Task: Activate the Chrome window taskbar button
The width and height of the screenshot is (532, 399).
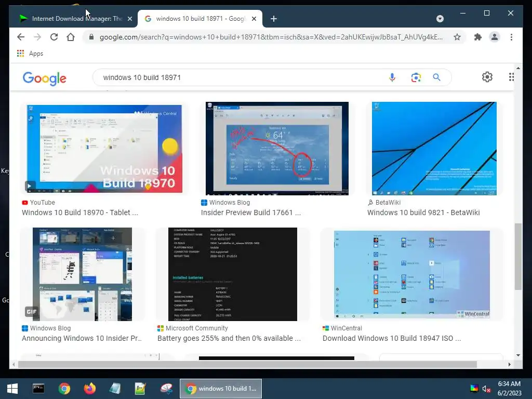Action: [220, 389]
